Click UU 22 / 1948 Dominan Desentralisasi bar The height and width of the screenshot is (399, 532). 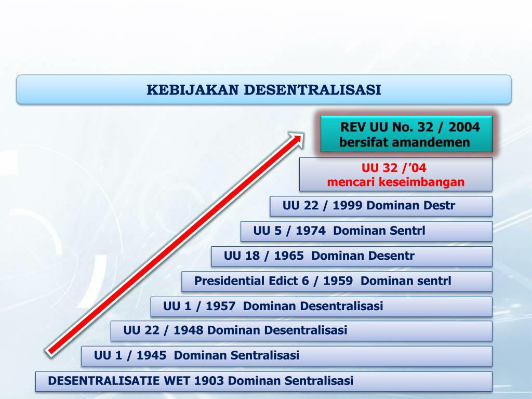click(x=301, y=331)
